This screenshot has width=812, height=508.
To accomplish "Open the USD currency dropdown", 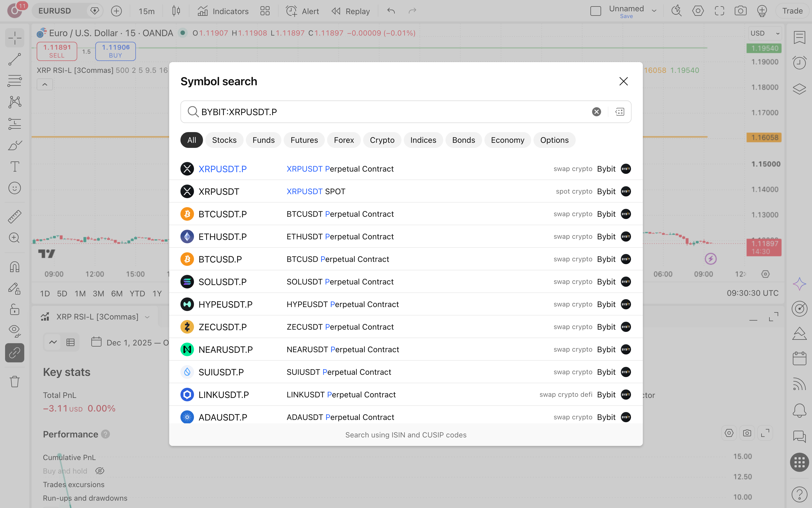I will pos(765,33).
